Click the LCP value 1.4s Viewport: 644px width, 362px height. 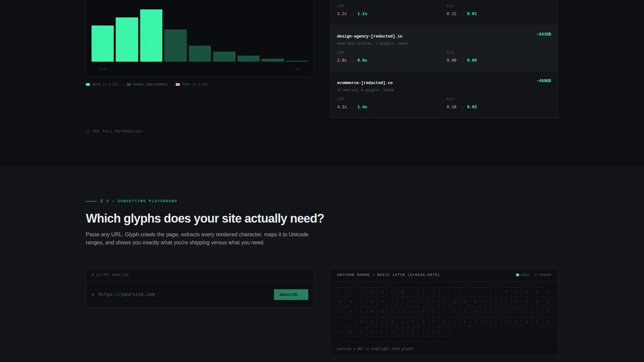click(x=362, y=107)
